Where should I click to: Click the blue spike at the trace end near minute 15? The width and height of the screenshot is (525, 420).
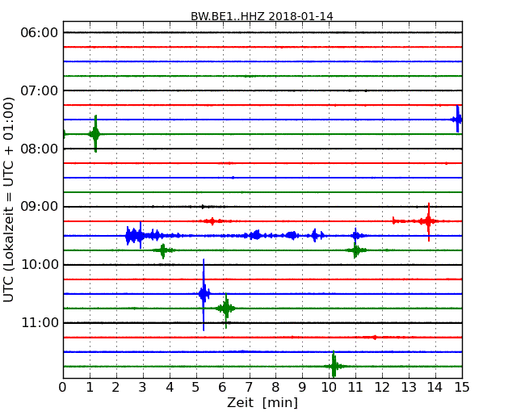(457, 120)
